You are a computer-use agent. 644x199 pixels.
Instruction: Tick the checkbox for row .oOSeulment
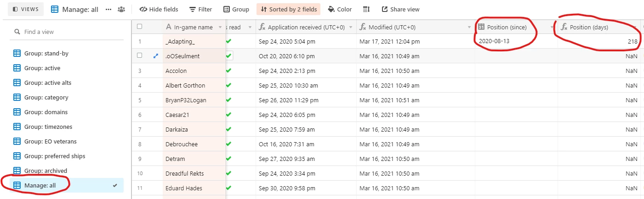coord(140,55)
